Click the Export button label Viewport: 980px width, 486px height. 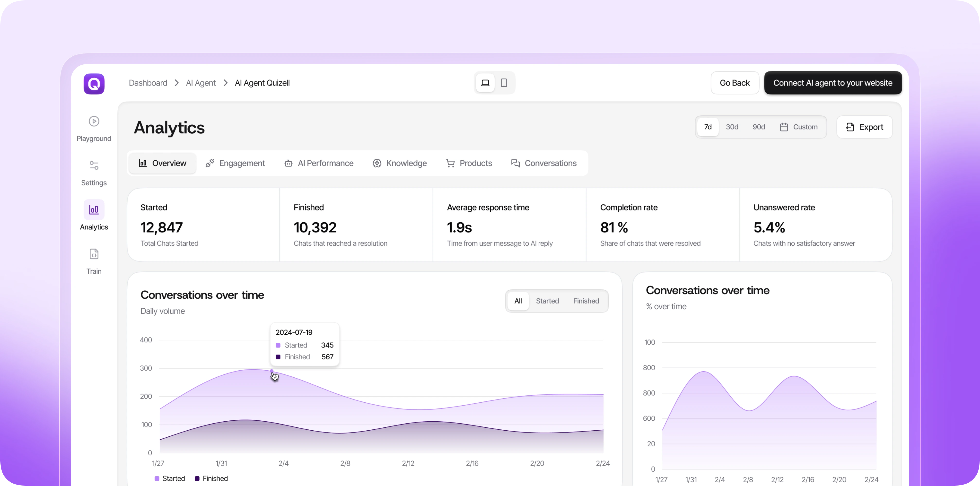871,127
